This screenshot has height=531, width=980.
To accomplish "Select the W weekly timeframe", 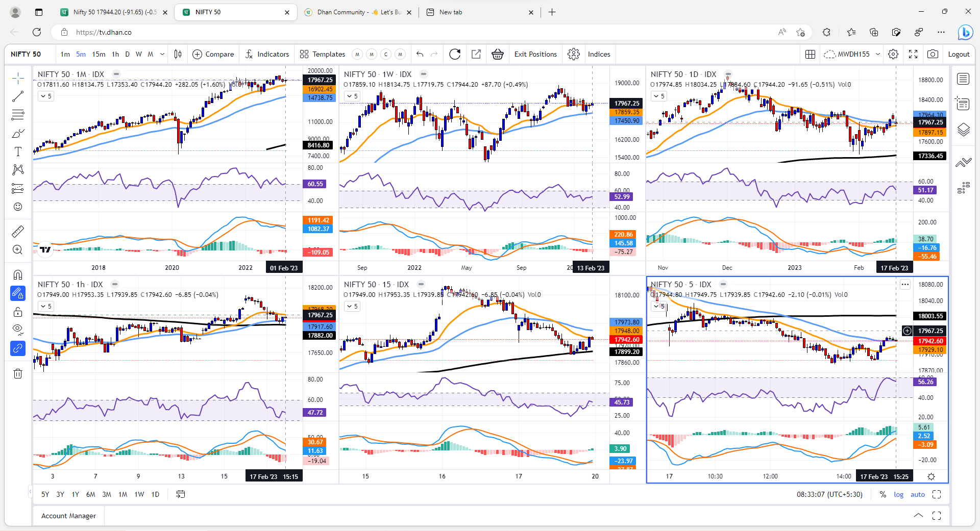I will click(138, 54).
